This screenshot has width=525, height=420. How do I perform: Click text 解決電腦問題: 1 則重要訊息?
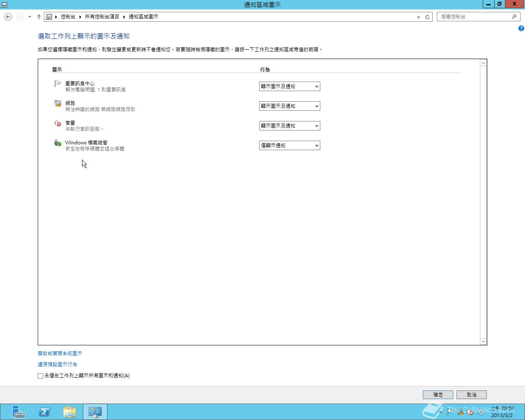pyautogui.click(x=96, y=90)
